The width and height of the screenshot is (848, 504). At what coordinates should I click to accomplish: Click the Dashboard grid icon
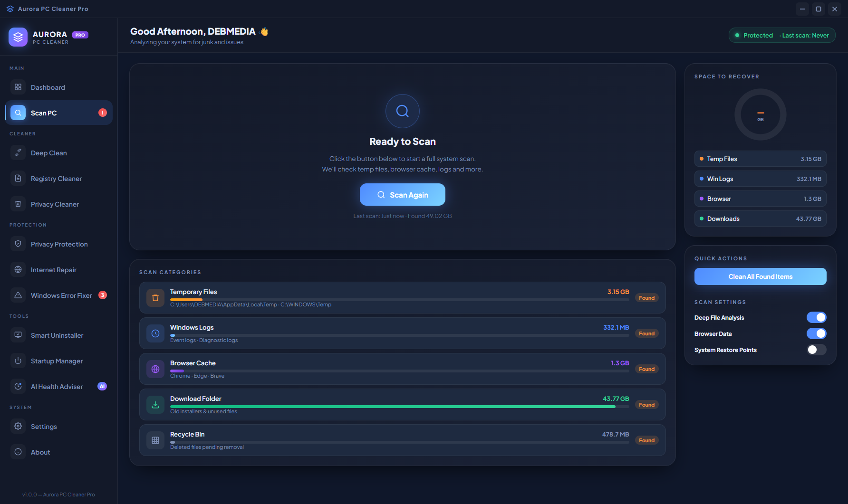tap(18, 87)
